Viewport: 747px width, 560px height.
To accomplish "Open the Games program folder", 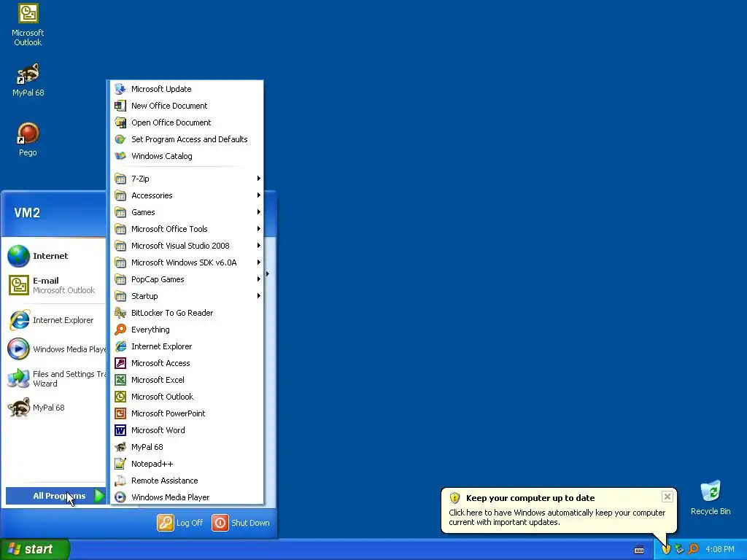I will click(x=187, y=212).
